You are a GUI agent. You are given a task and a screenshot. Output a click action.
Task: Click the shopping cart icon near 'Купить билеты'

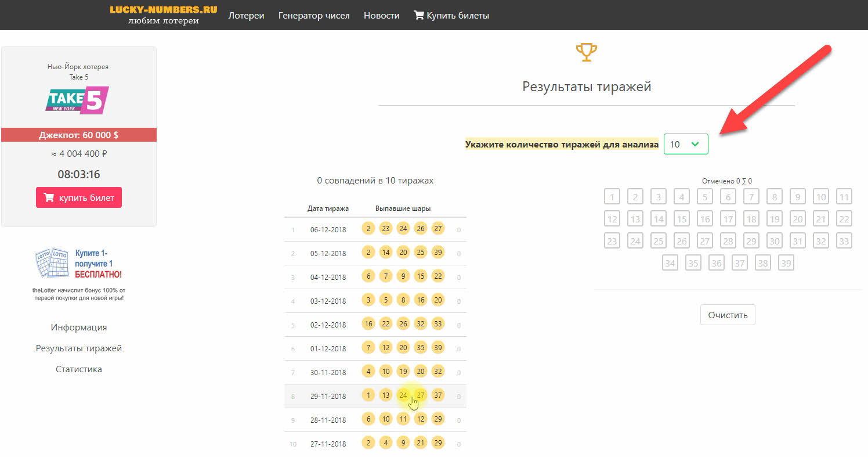coord(418,15)
